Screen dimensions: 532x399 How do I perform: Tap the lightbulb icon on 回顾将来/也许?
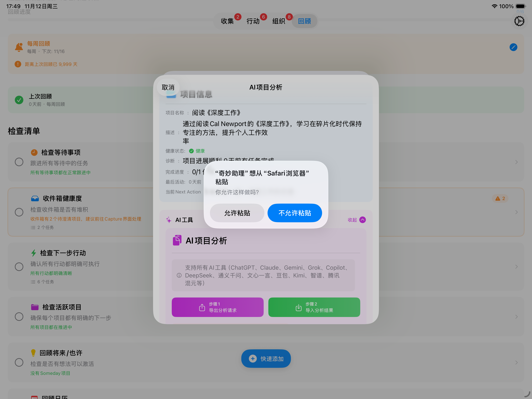pyautogui.click(x=33, y=353)
